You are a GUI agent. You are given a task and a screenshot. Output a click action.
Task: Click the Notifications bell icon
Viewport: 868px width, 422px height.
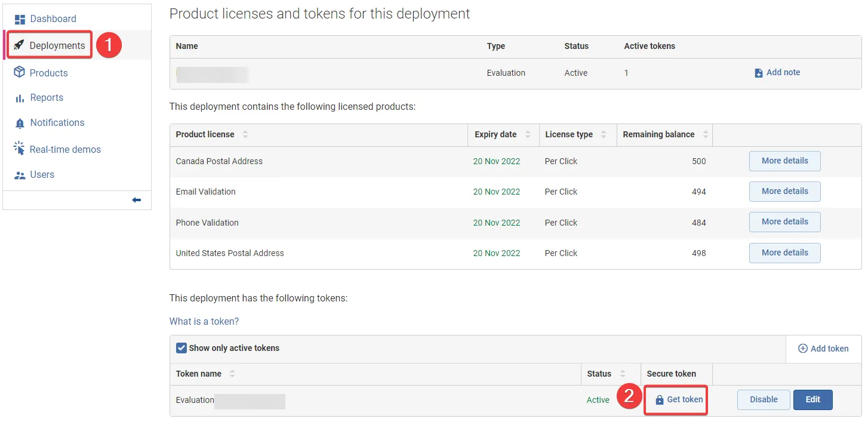pyautogui.click(x=20, y=123)
